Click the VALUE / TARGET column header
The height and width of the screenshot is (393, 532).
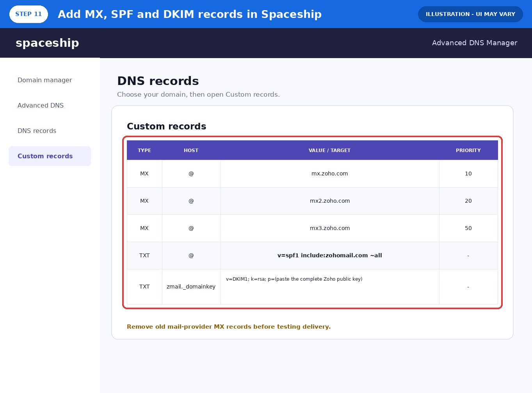tap(330, 150)
